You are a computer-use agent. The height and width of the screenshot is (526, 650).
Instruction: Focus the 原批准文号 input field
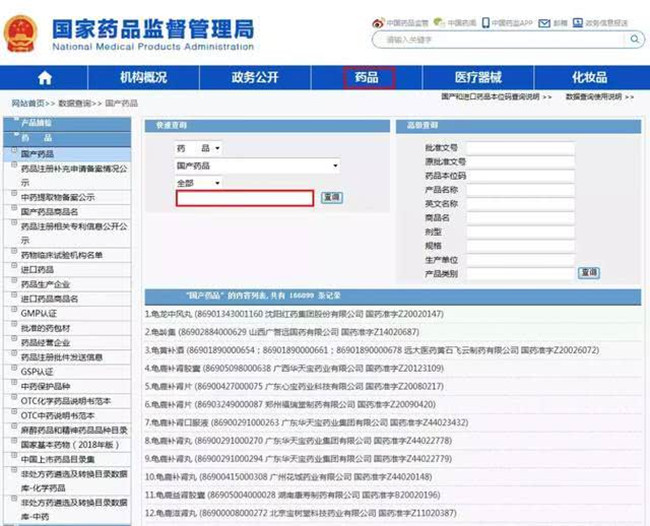click(x=521, y=162)
